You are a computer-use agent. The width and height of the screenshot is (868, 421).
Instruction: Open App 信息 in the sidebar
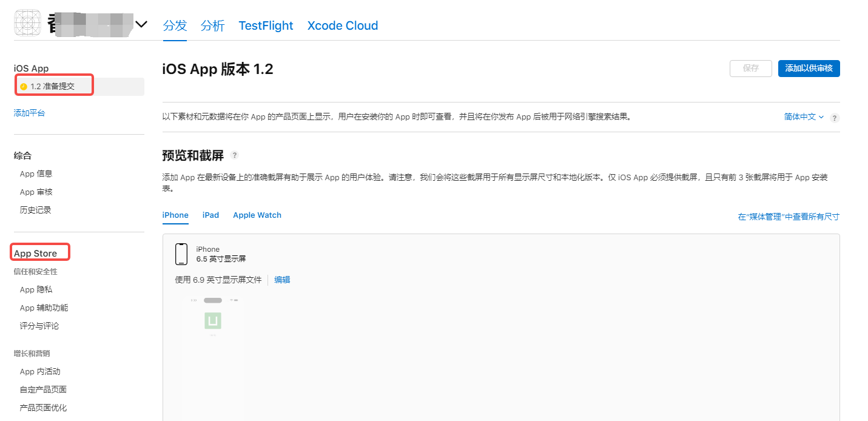click(36, 173)
